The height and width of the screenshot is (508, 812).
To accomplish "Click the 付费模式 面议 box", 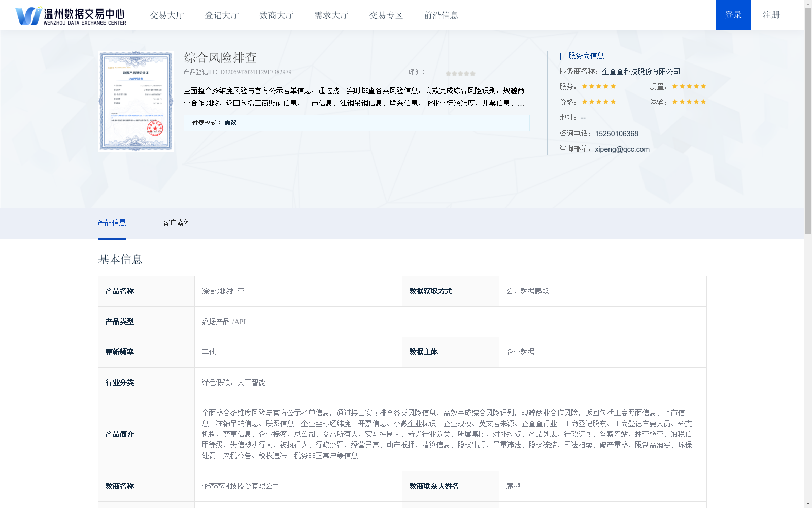I will coord(356,123).
